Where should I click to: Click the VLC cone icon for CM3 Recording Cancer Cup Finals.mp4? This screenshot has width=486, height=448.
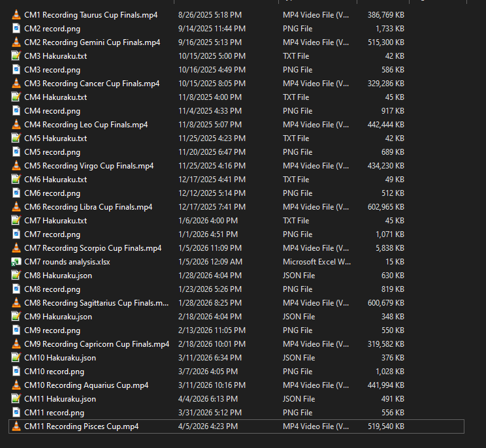pyautogui.click(x=16, y=84)
